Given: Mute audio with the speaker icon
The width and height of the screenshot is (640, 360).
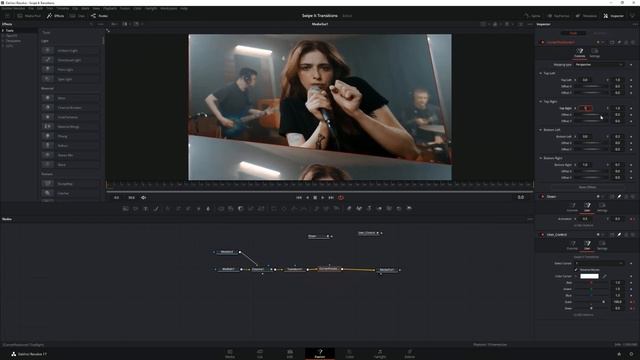Looking at the screenshot, I should (144, 198).
